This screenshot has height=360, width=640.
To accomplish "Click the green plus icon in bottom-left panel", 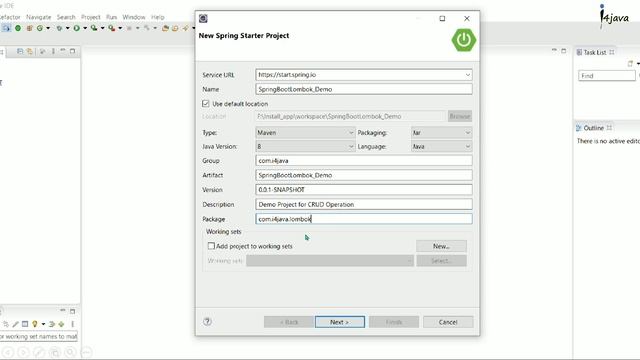I will pyautogui.click(x=61, y=324).
